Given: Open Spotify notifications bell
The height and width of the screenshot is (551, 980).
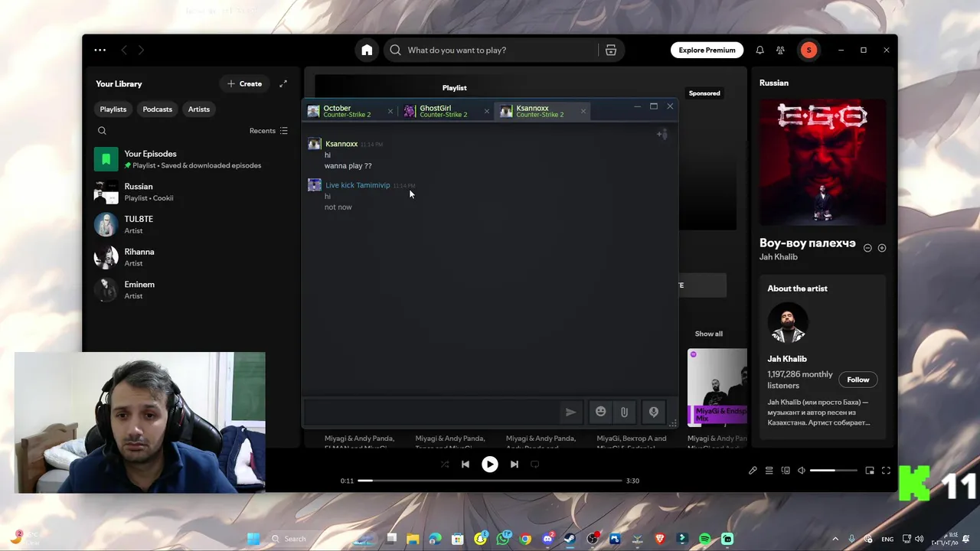Looking at the screenshot, I should pyautogui.click(x=759, y=50).
